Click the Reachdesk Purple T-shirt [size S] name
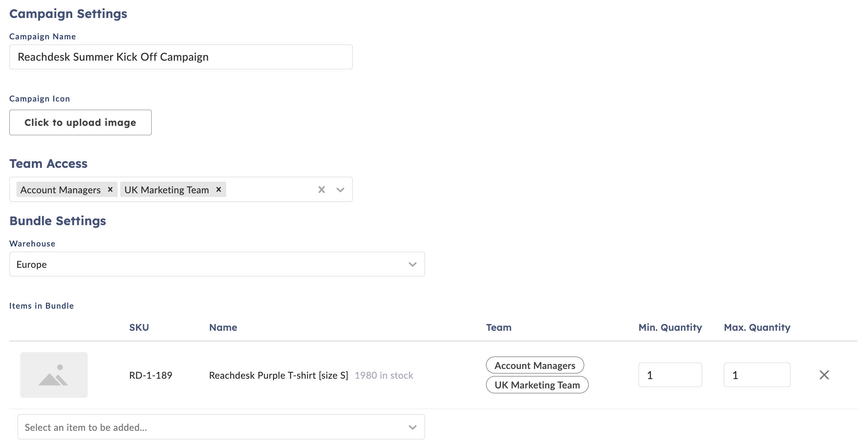Screen dimensions: 868x448 [279, 375]
